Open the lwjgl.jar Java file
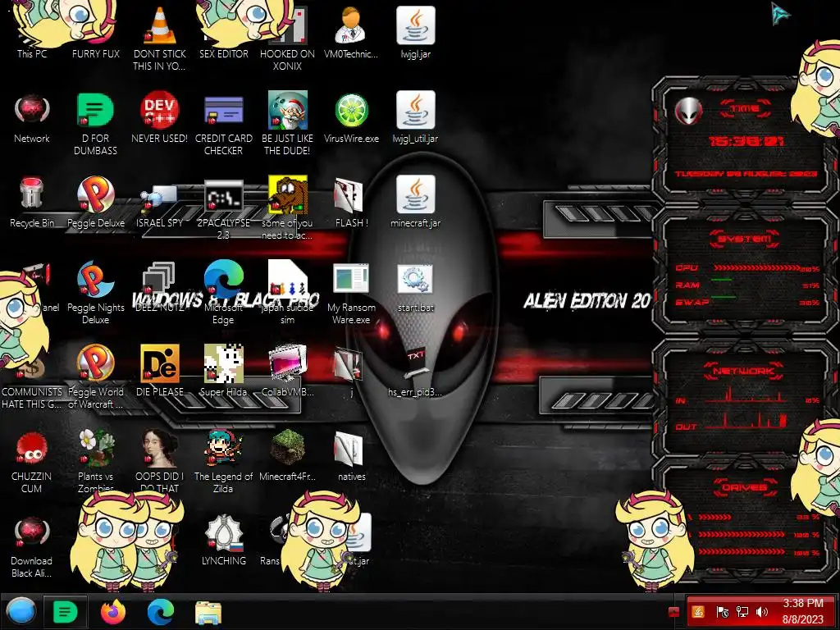The image size is (840, 630). click(416, 33)
